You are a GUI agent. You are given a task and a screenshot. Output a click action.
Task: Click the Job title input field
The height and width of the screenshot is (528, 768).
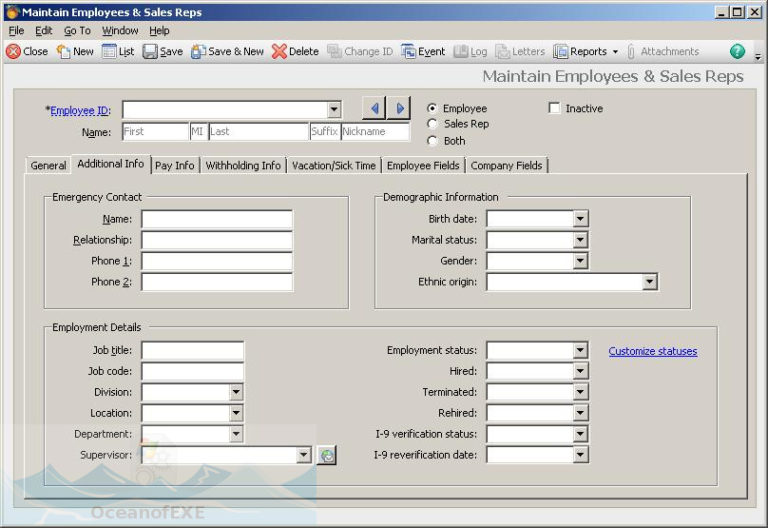click(x=192, y=350)
